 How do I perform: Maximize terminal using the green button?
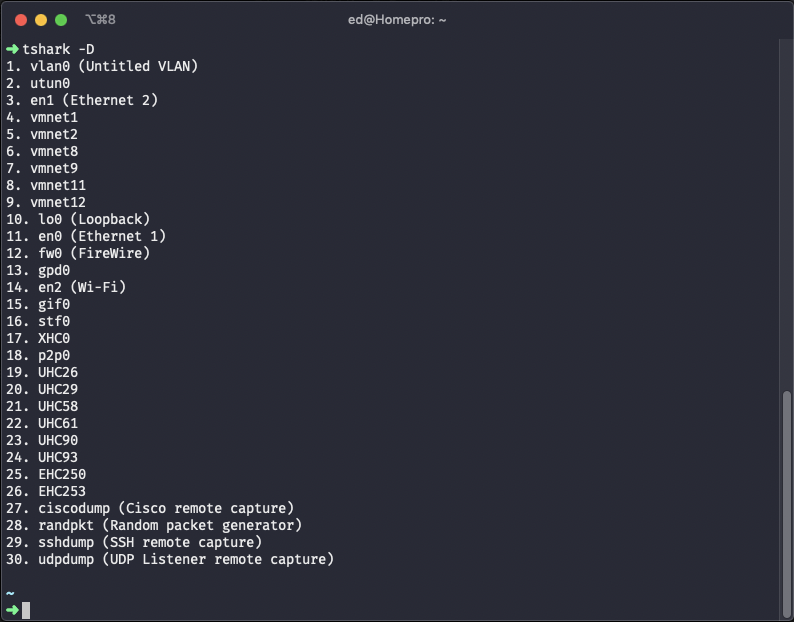click(x=61, y=19)
